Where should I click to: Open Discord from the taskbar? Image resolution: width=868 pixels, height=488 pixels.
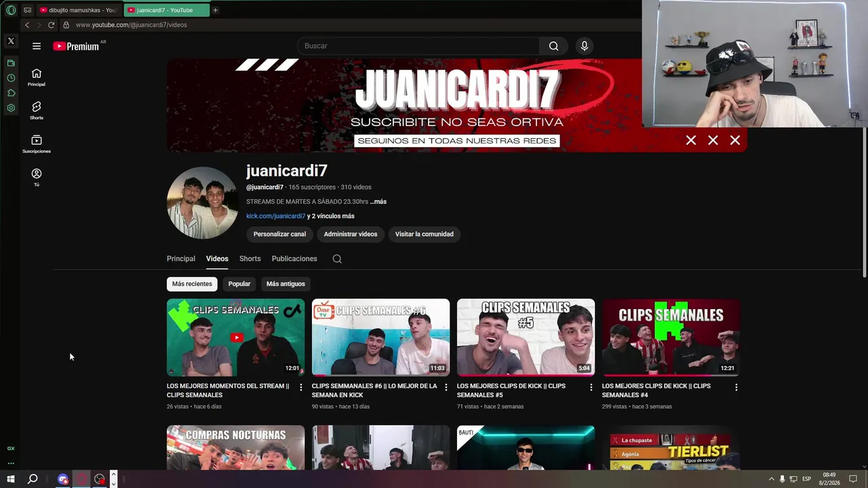pyautogui.click(x=63, y=479)
